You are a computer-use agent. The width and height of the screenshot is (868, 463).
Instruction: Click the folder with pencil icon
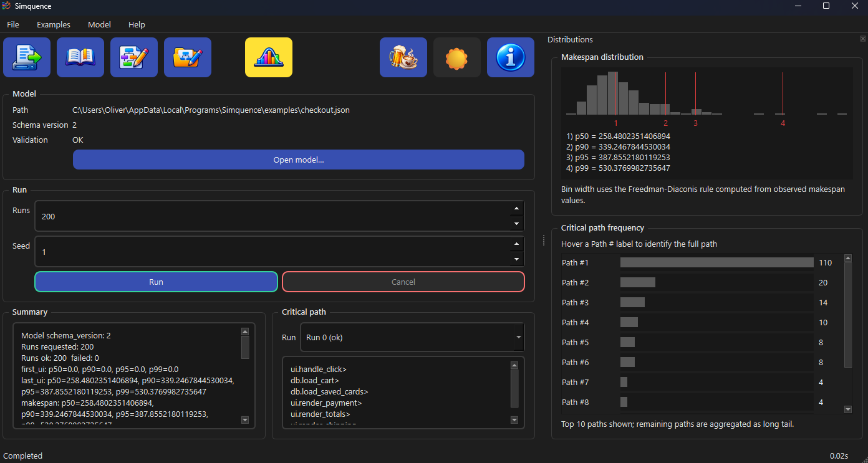188,57
